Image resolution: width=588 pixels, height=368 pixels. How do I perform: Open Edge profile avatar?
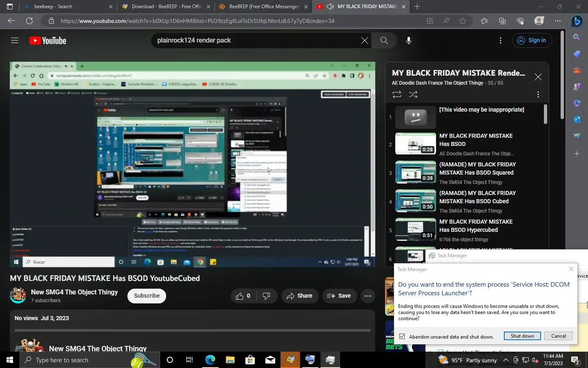pos(539,21)
